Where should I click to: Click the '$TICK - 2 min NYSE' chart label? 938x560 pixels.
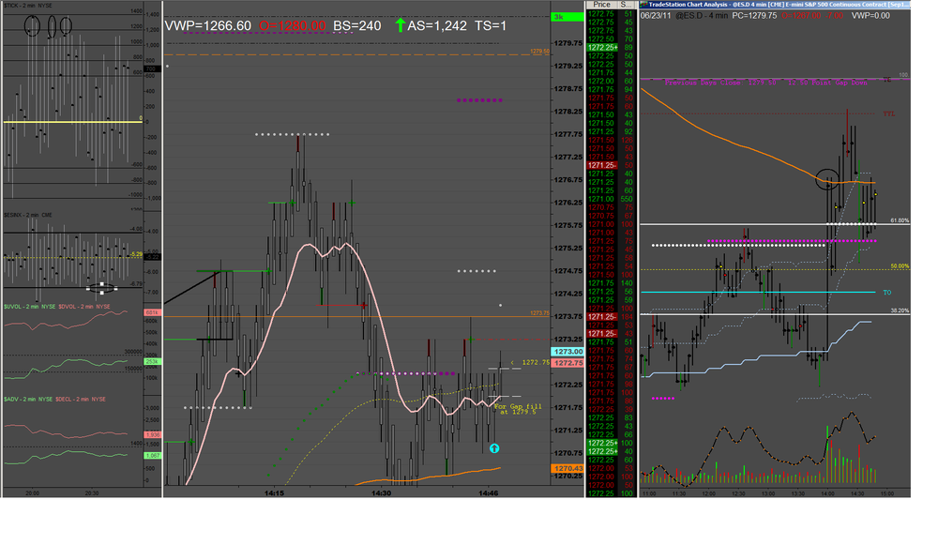(x=28, y=6)
